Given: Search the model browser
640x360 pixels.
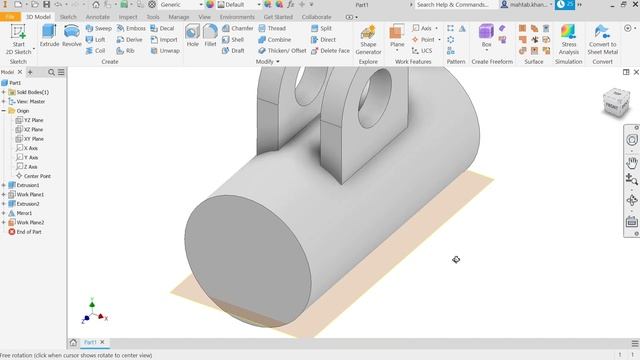Looking at the screenshot, I should coord(51,72).
